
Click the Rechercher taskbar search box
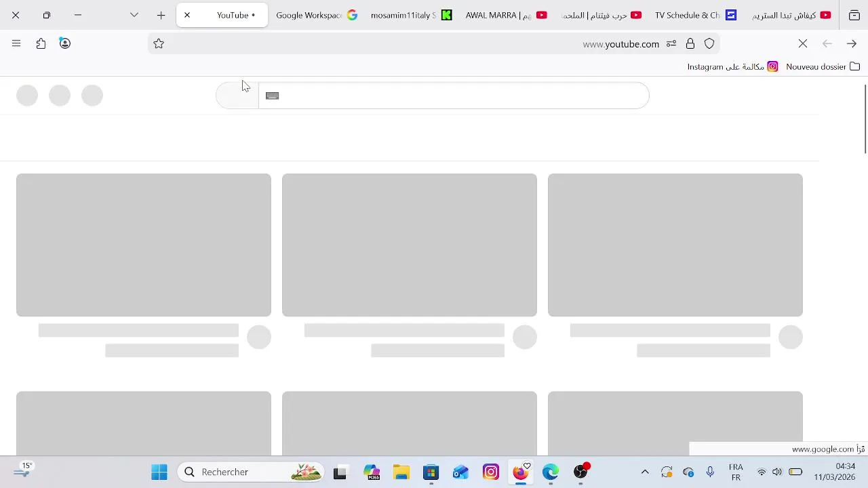coord(251,472)
